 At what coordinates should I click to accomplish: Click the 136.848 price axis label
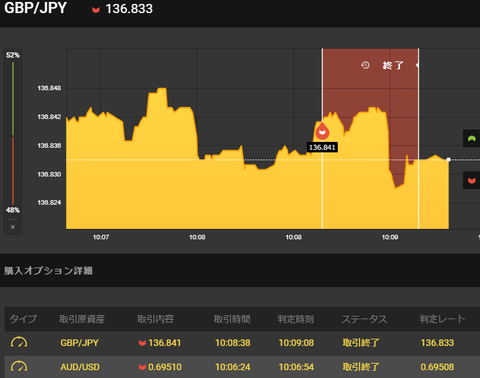pos(49,88)
